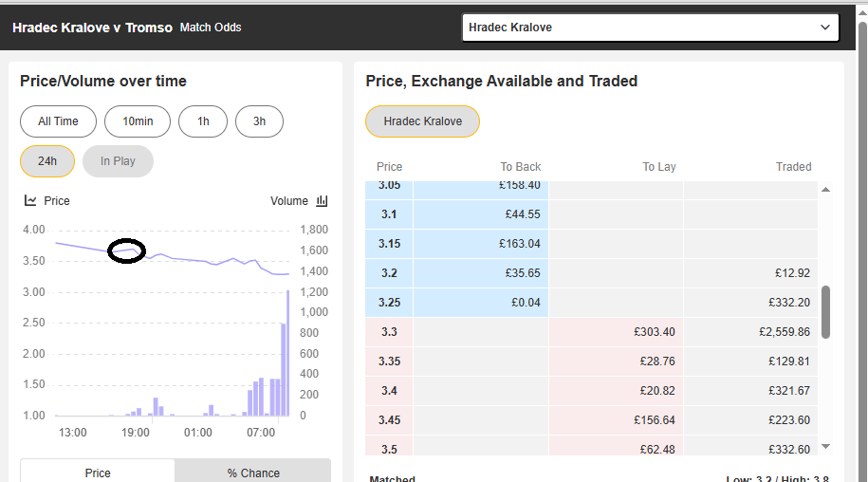Click the £303.40 To Lay amount
This screenshot has height=482, width=868.
point(655,331)
